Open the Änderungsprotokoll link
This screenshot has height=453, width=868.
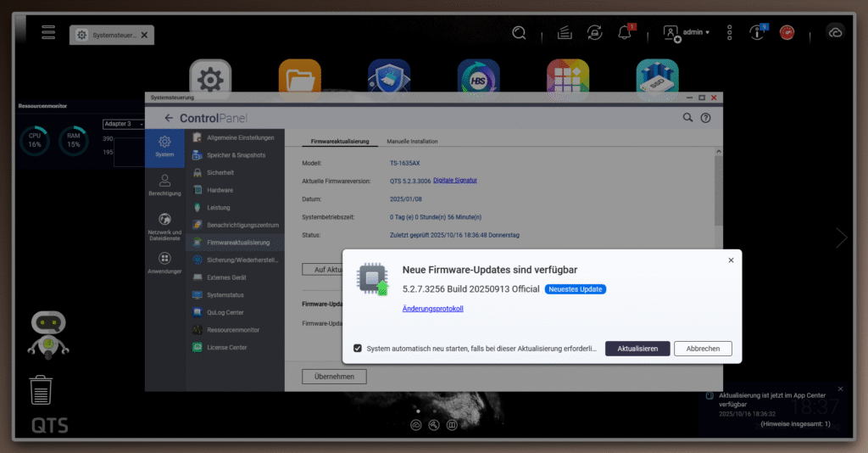(432, 309)
